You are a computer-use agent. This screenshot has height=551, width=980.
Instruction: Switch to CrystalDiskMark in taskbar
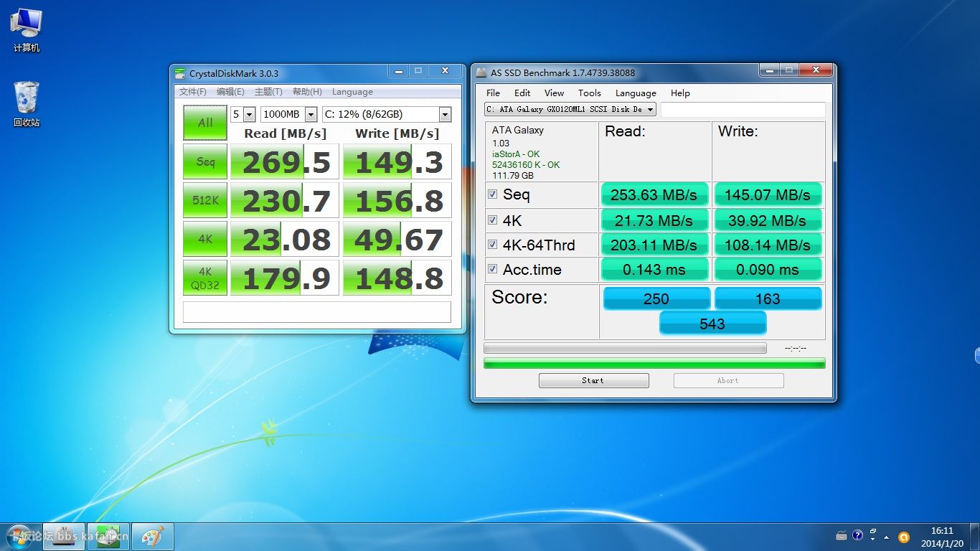pyautogui.click(x=108, y=536)
